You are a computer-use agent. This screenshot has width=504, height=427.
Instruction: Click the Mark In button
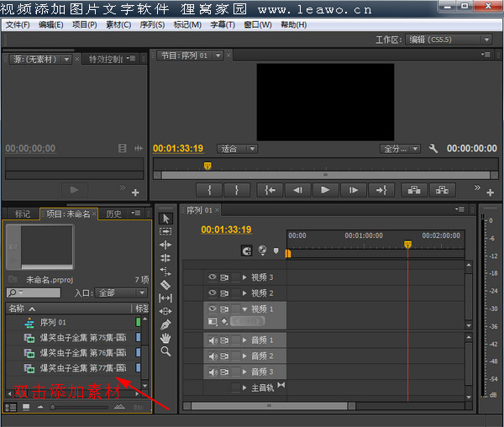pyautogui.click(x=209, y=190)
